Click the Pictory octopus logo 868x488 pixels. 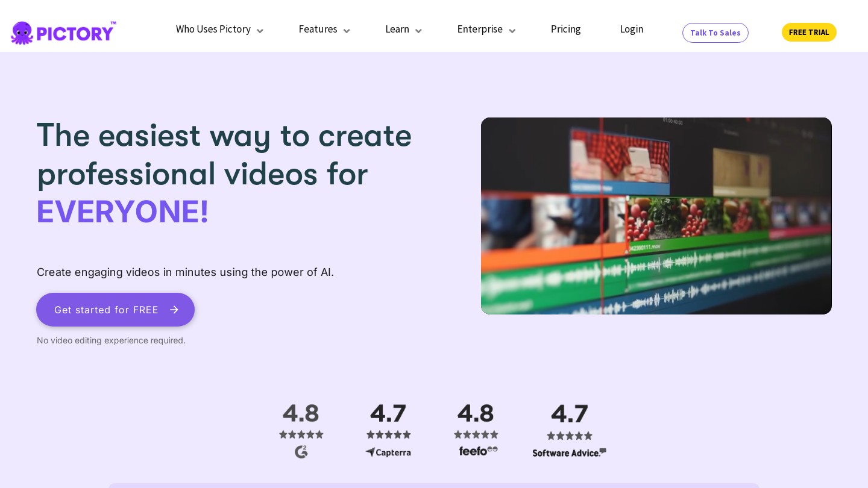coord(22,33)
